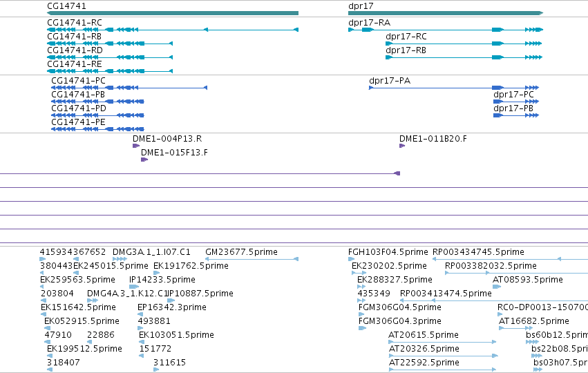This screenshot has height=373, width=588.
Task: Click the CG14741-PB protein feature
Action: click(97, 102)
